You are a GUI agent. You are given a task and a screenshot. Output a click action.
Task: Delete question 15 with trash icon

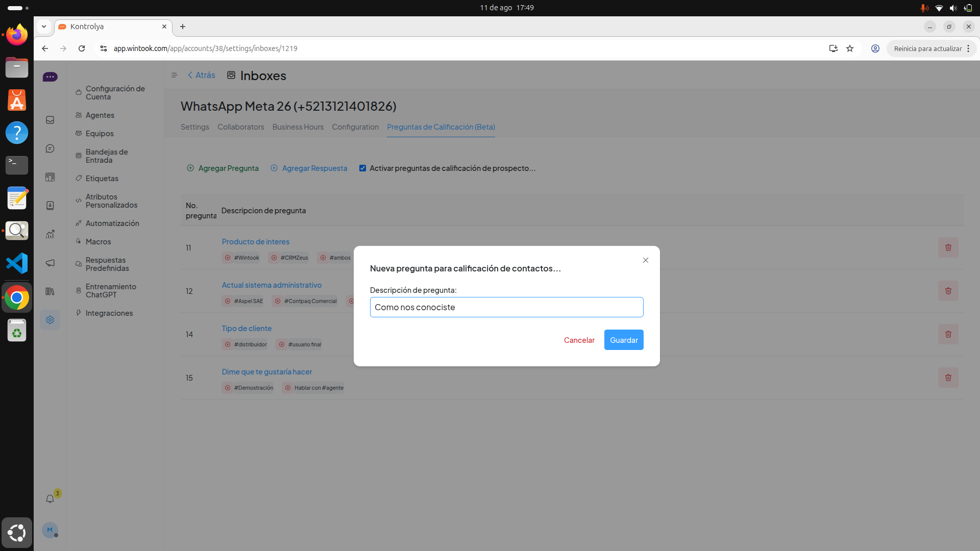tap(948, 378)
